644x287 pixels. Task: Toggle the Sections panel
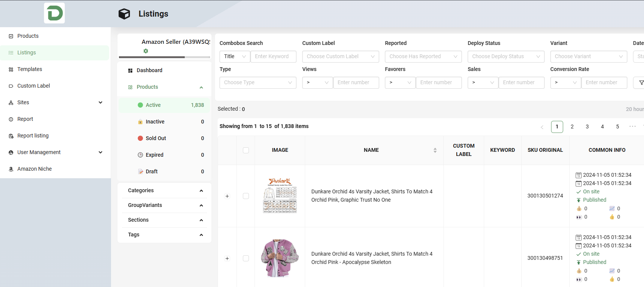pos(165,220)
